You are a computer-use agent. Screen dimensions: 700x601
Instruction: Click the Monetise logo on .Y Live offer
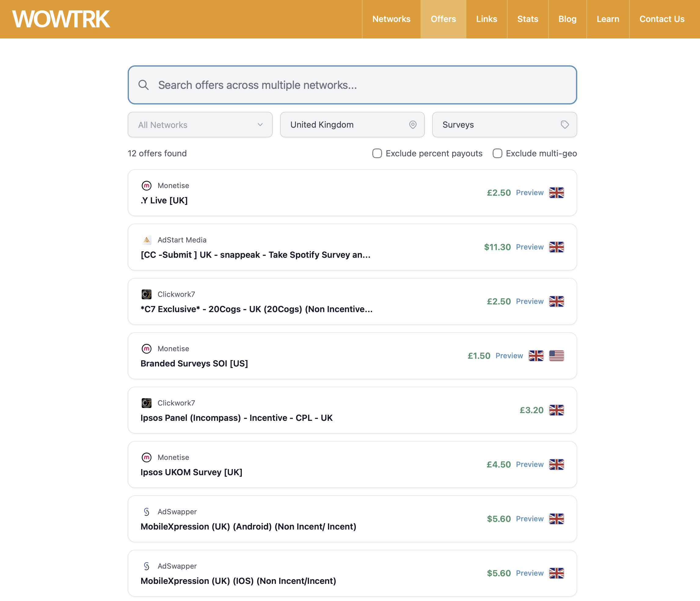[x=146, y=185]
